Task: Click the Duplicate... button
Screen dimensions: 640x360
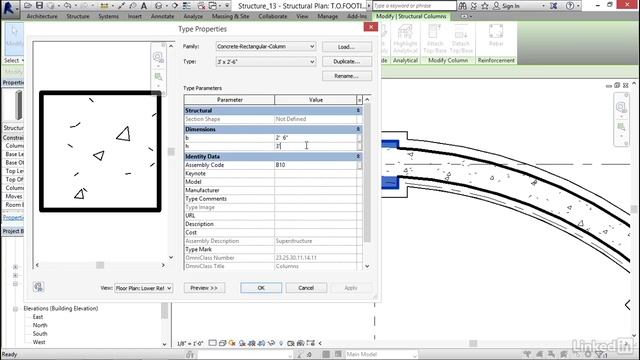Action: [347, 62]
